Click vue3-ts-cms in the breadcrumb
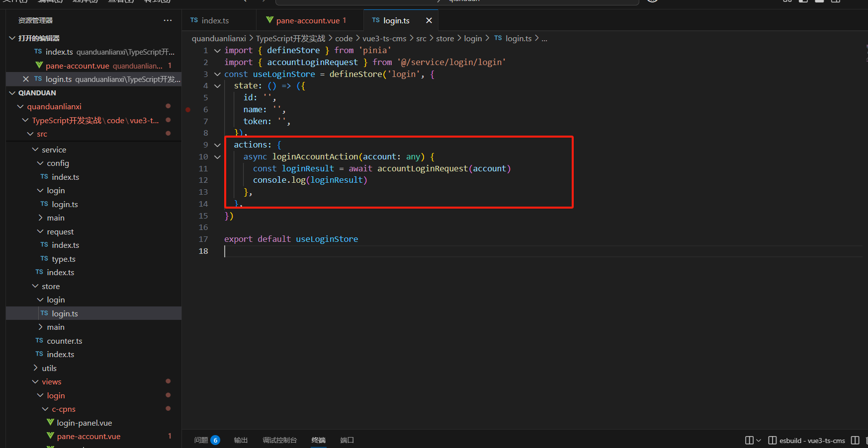The height and width of the screenshot is (448, 868). (x=384, y=39)
